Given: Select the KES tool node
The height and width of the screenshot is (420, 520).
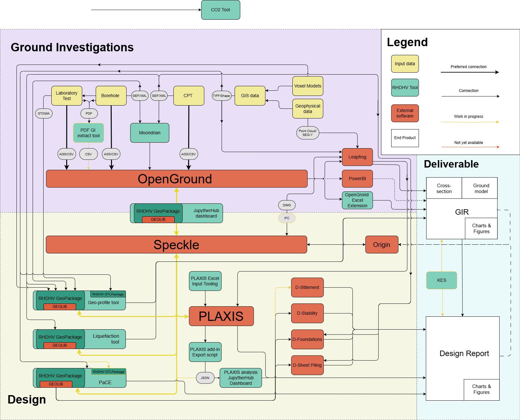Looking at the screenshot, I should [x=442, y=280].
